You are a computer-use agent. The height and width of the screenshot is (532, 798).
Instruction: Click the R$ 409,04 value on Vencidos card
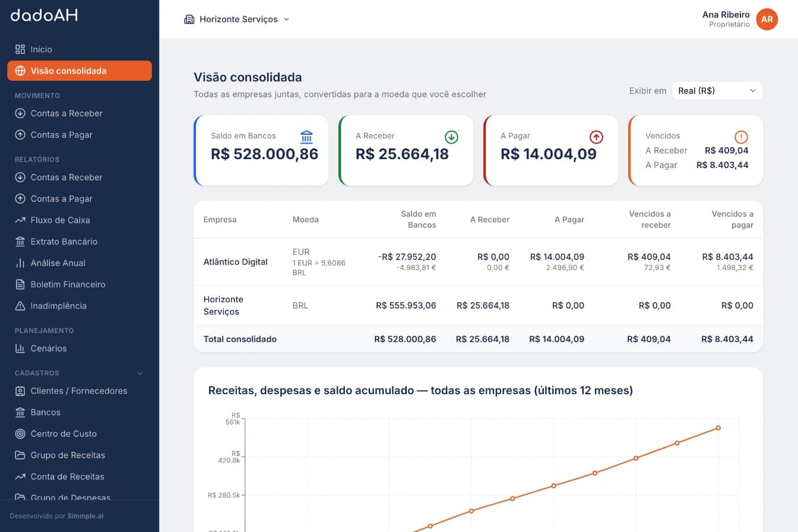click(x=726, y=151)
